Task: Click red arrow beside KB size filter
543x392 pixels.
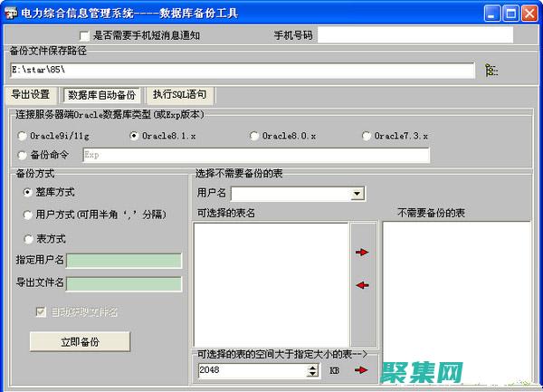Action: [x=362, y=369]
